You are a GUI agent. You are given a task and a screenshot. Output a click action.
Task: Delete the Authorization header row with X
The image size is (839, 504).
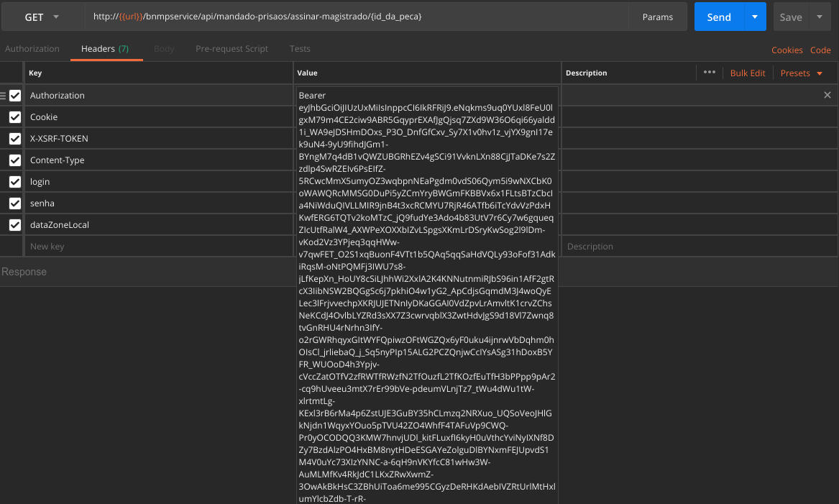click(827, 95)
